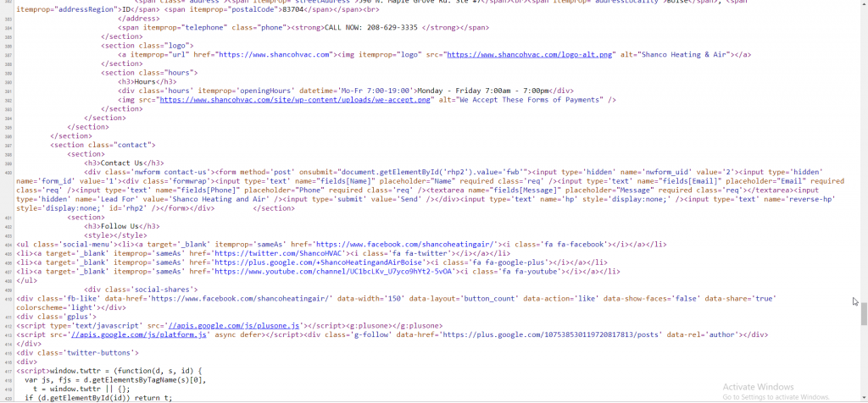Click the youtube.com channel URL text
This screenshot has width=868, height=403.
point(335,272)
